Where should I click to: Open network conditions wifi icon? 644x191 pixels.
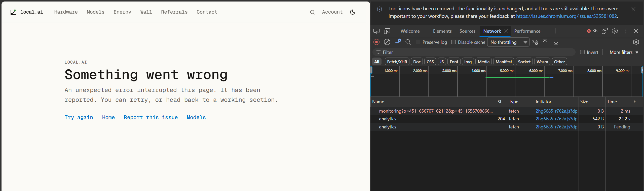coord(535,42)
